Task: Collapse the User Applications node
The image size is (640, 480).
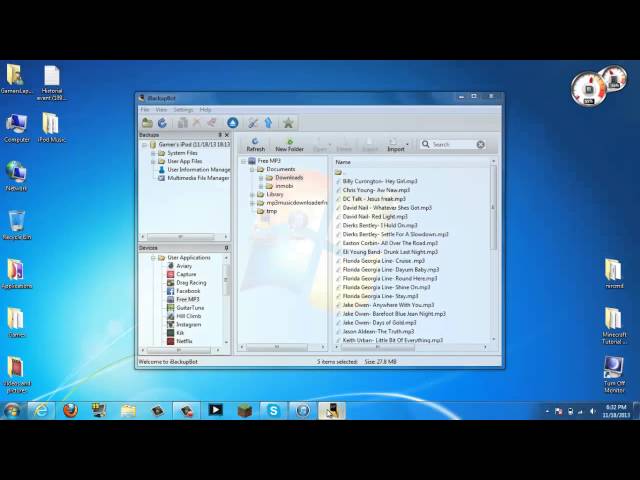Action: coord(153,258)
